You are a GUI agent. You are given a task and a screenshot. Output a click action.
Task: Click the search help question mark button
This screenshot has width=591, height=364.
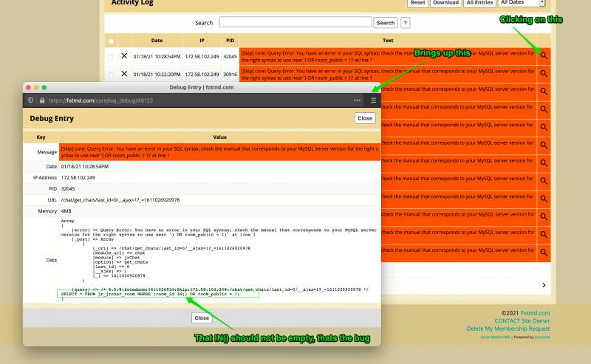coord(406,23)
